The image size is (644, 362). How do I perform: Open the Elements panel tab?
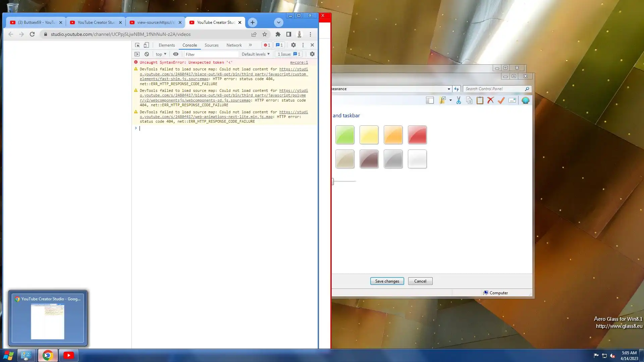click(167, 45)
